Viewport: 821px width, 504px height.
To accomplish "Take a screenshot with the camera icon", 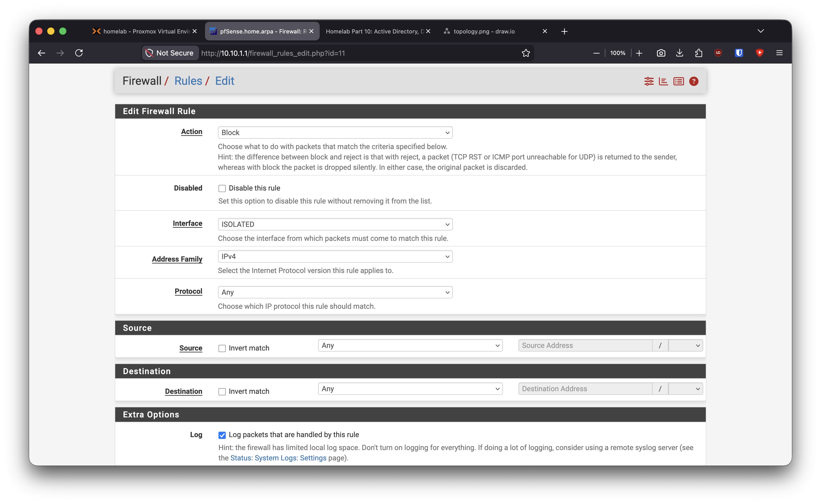I will click(661, 53).
